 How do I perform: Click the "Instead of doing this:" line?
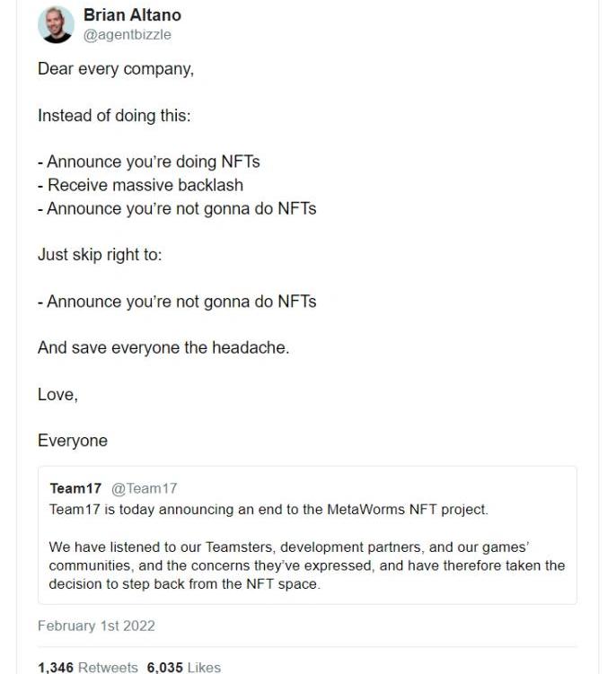[x=114, y=116]
